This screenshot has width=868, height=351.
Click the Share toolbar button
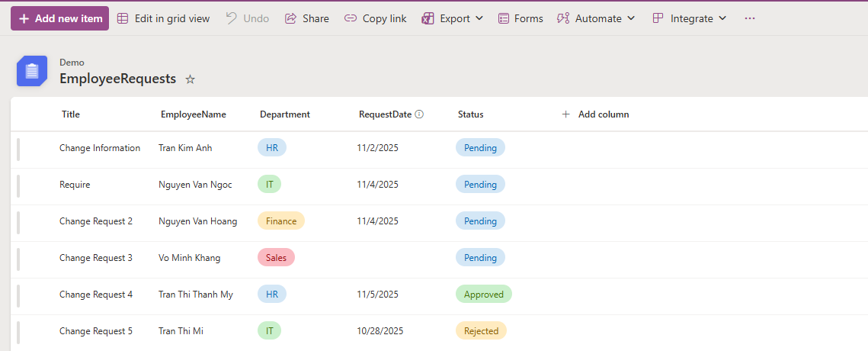click(307, 18)
